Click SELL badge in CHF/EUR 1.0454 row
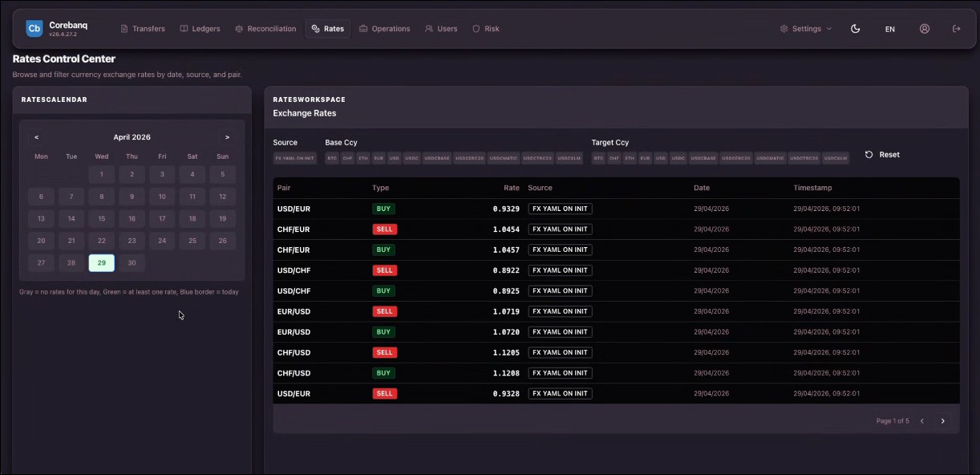 pyautogui.click(x=384, y=229)
